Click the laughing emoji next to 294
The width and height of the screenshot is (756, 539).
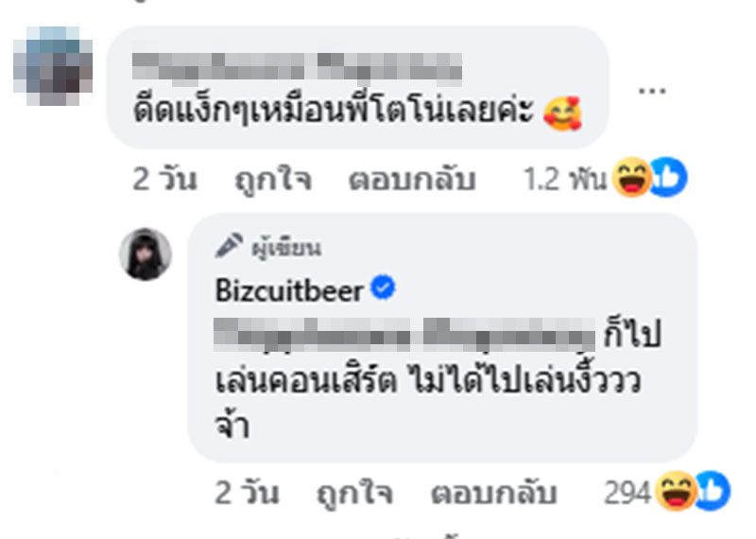677,491
